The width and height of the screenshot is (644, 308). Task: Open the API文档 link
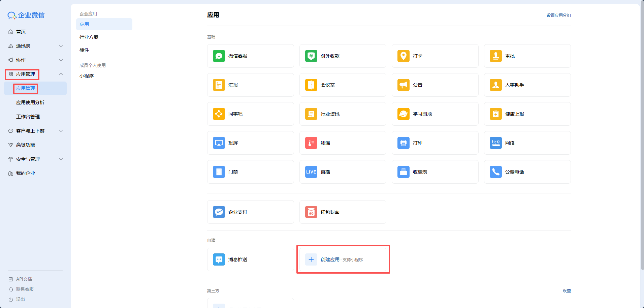pos(24,279)
